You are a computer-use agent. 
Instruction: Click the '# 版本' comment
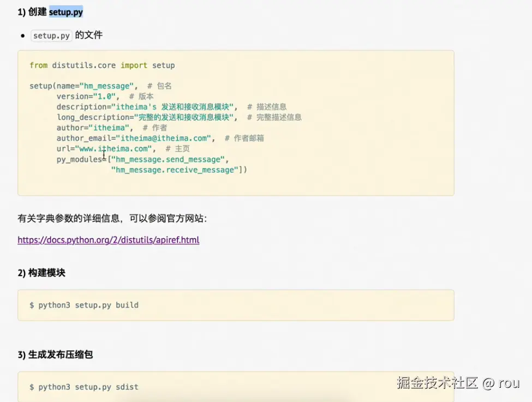pyautogui.click(x=141, y=97)
